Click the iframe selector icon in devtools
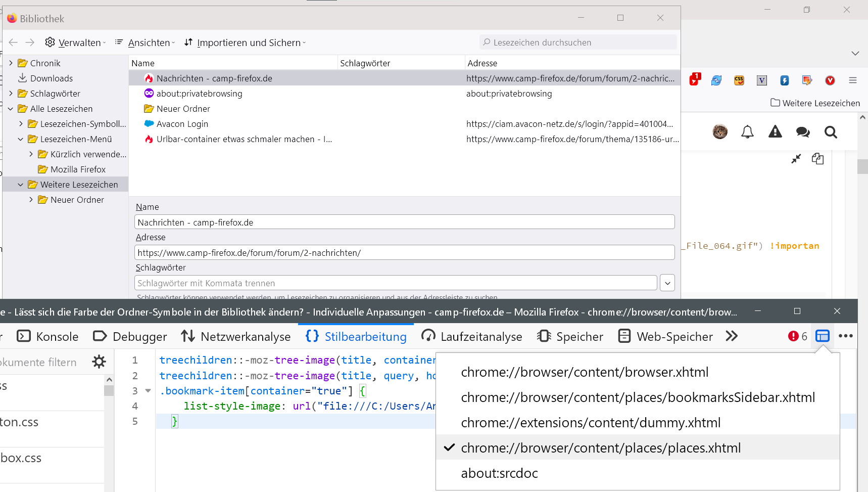Viewport: 868px width, 492px height. pyautogui.click(x=822, y=336)
